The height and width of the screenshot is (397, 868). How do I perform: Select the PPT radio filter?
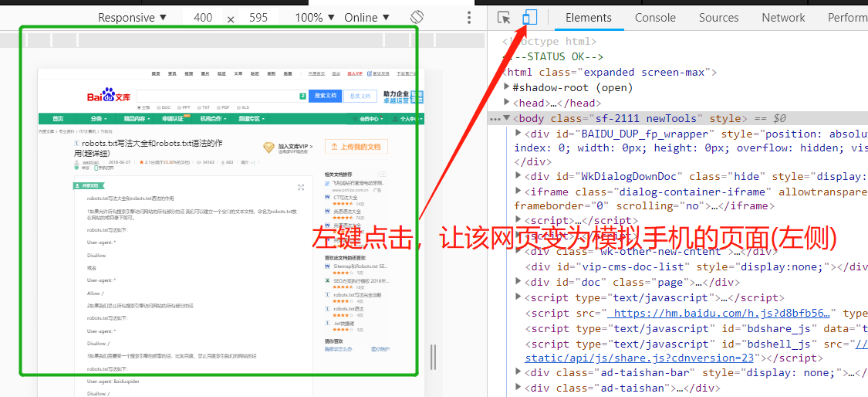pos(179,107)
